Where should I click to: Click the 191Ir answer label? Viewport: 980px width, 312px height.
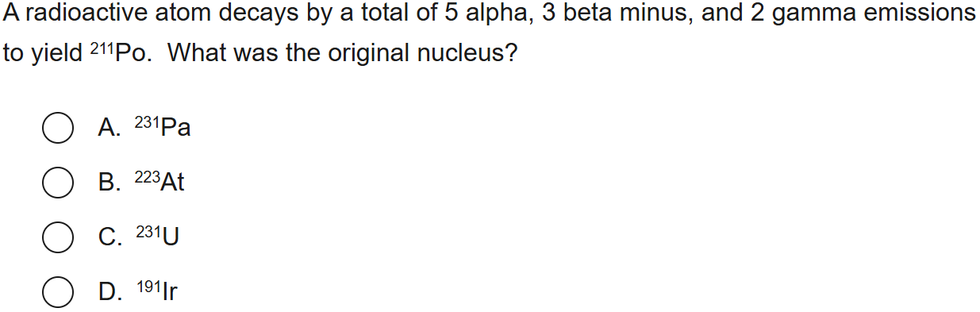click(x=156, y=291)
